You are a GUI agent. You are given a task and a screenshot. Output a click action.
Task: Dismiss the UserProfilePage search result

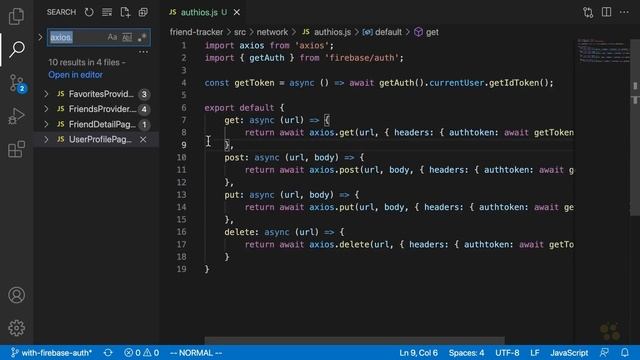tap(143, 140)
